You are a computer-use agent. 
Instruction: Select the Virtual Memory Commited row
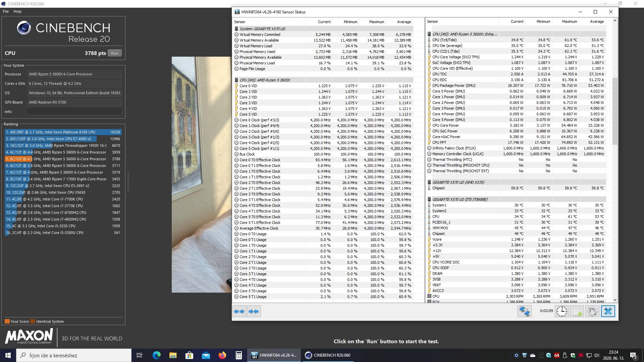pyautogui.click(x=323, y=35)
